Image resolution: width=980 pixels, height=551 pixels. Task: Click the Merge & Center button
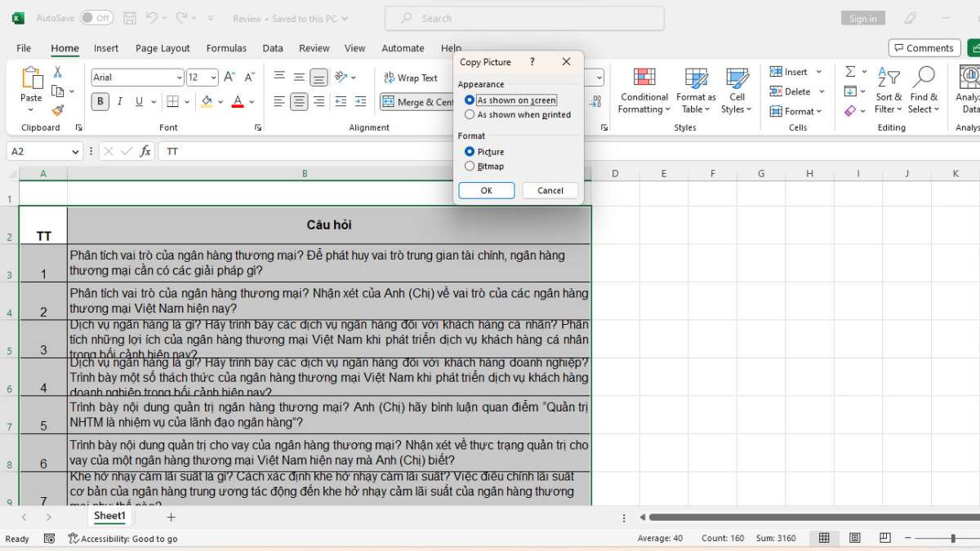pyautogui.click(x=417, y=102)
